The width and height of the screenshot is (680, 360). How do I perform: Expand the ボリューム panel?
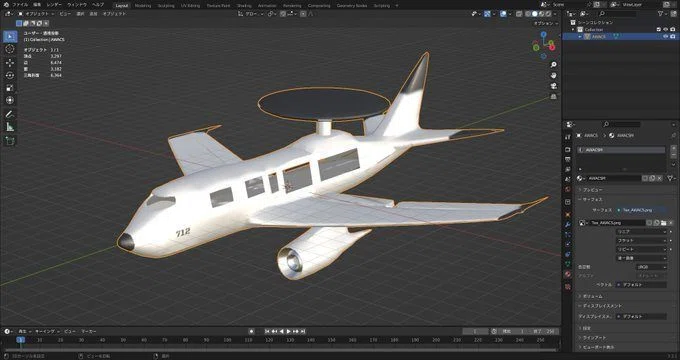click(592, 296)
